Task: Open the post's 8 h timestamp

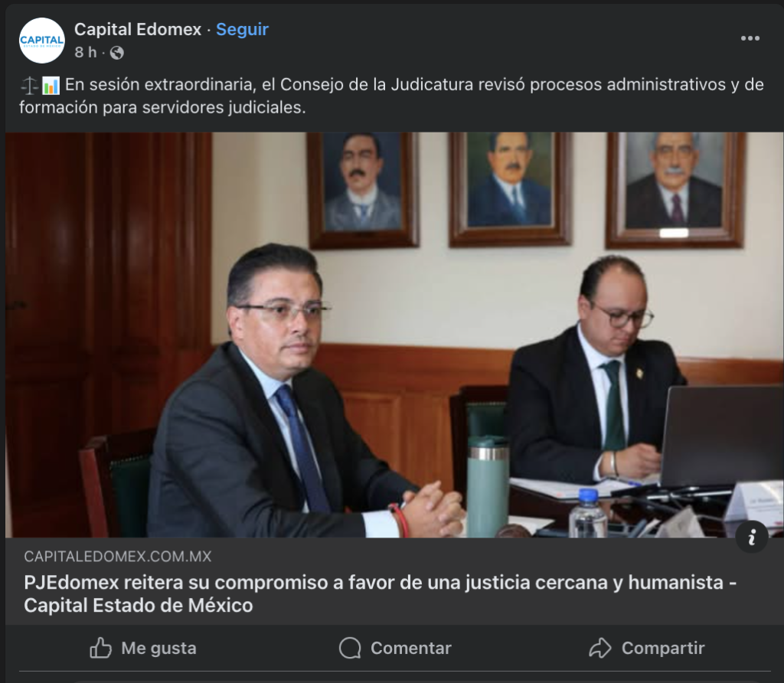Action: pyautogui.click(x=86, y=52)
